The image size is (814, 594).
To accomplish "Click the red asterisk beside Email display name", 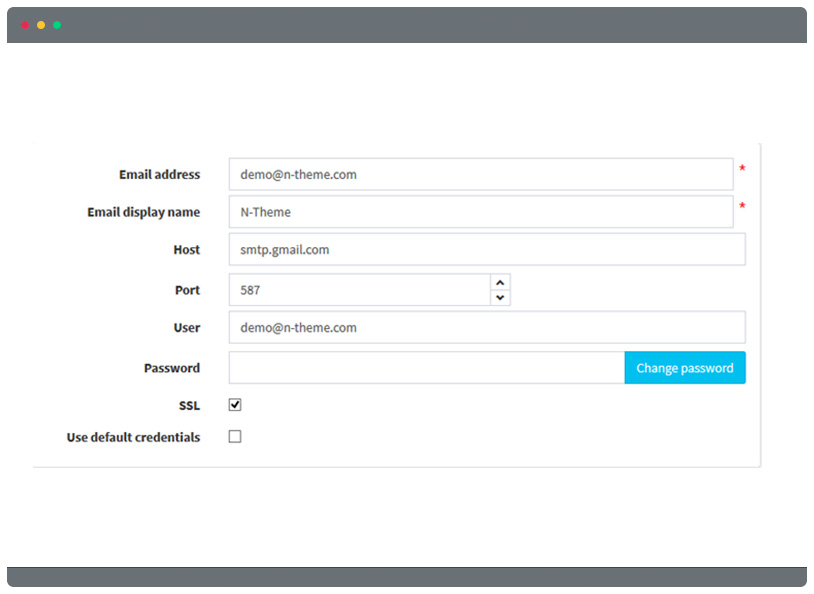I will (742, 206).
